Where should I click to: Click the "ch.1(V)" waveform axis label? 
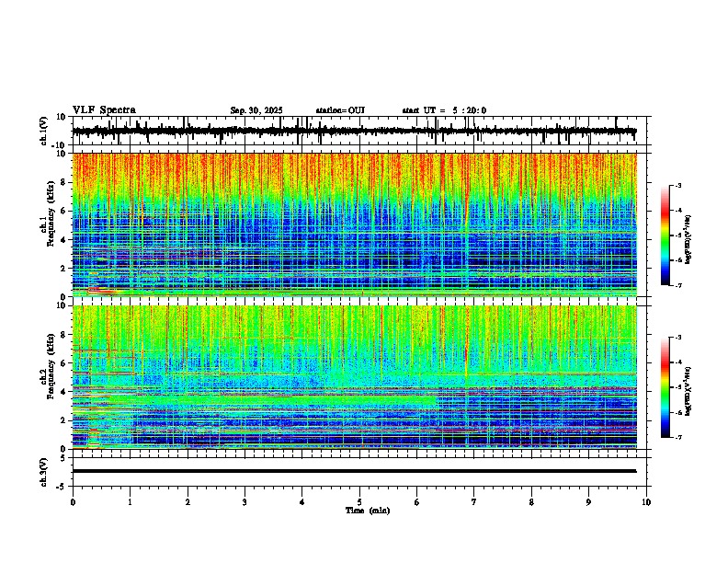[x=44, y=131]
